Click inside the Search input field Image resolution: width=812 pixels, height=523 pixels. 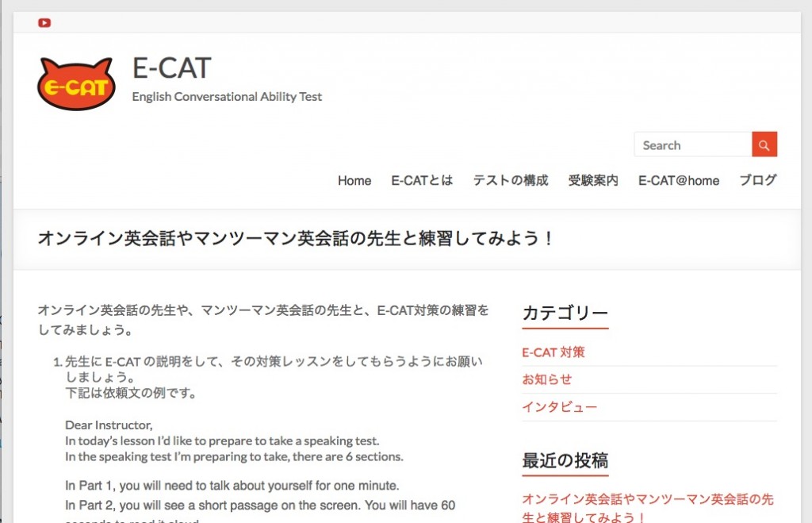coord(690,144)
